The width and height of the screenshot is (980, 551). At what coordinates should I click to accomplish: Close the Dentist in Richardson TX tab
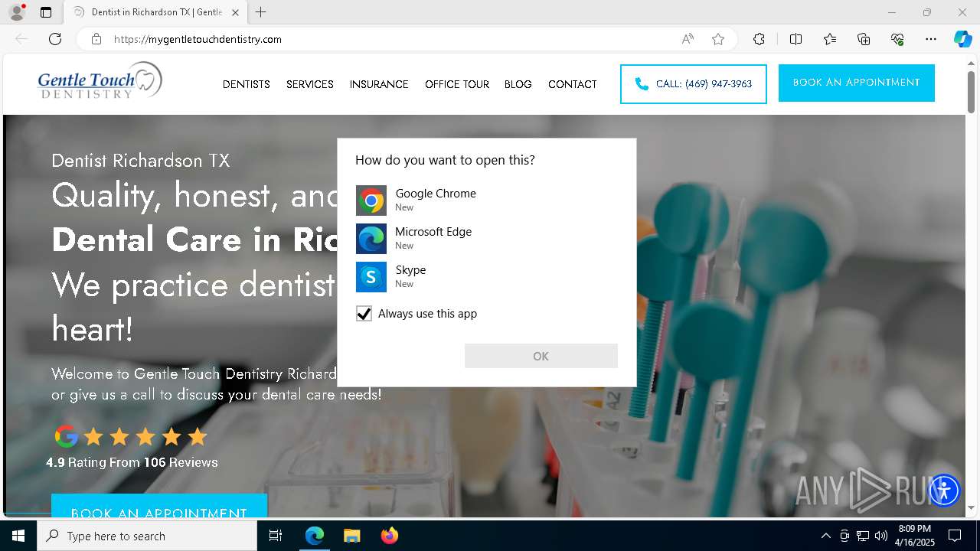(x=235, y=12)
